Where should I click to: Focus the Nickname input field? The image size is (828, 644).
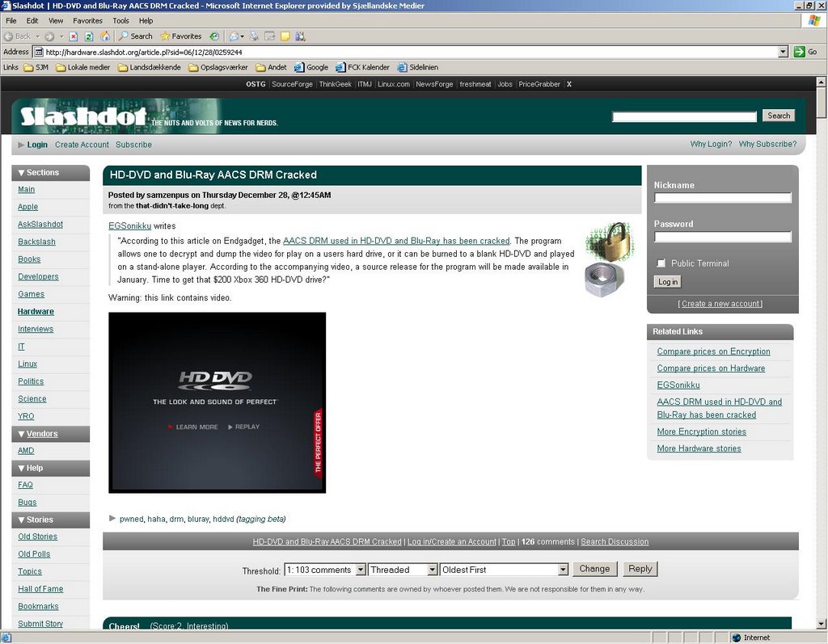[723, 198]
